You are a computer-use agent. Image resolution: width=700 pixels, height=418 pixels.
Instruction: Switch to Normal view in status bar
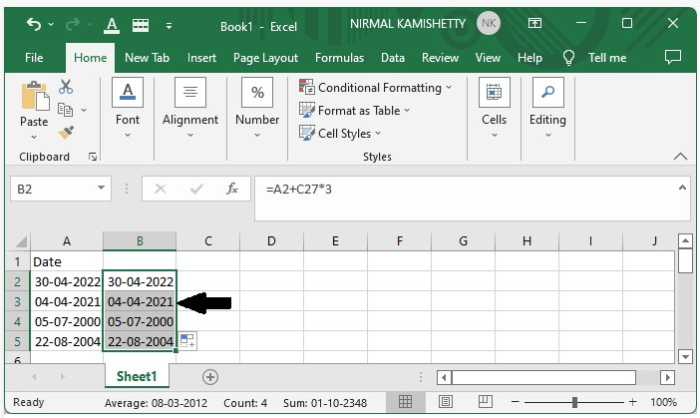[406, 402]
